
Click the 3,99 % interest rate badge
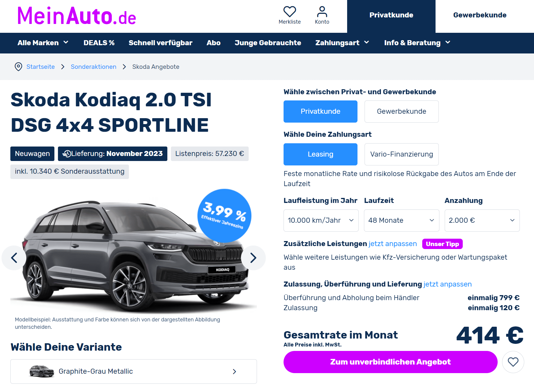(224, 216)
